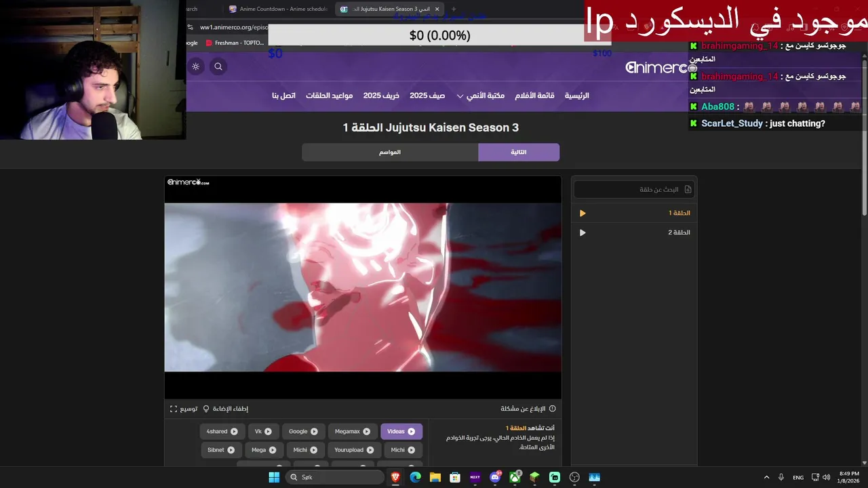This screenshot has width=868, height=488.
Task: Click Aba808 username in chat overlay
Action: click(x=717, y=107)
